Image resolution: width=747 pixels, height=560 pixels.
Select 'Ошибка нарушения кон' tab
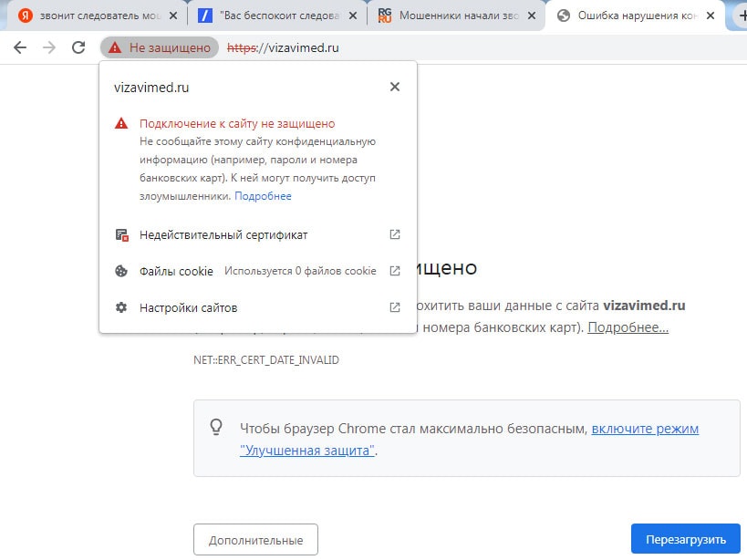coord(636,16)
